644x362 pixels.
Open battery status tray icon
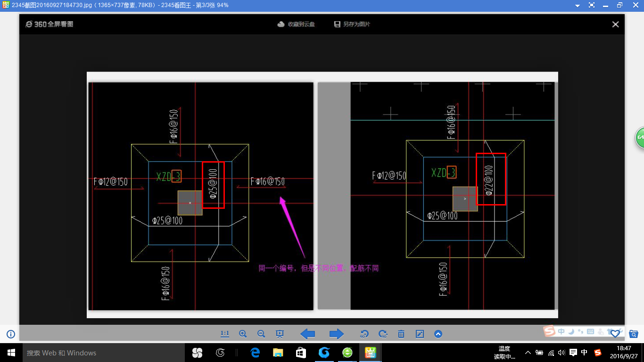pyautogui.click(x=539, y=353)
